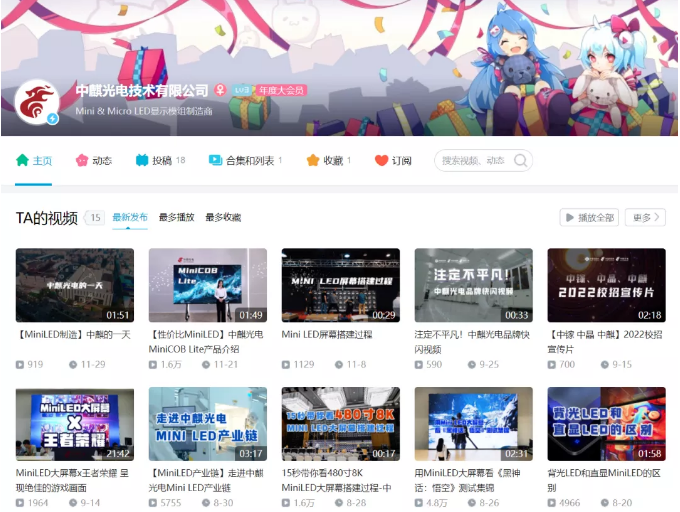
Task: Click the 中麒光电技术有限公司 account name
Action: [142, 91]
